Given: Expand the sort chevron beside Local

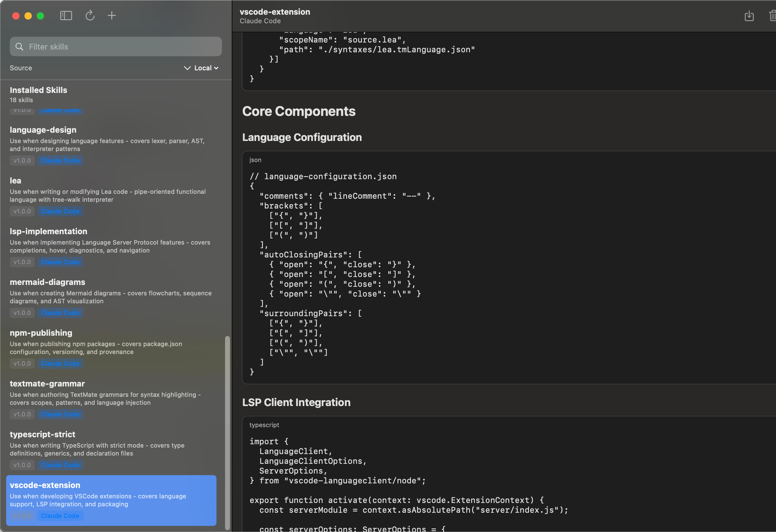Looking at the screenshot, I should 187,68.
